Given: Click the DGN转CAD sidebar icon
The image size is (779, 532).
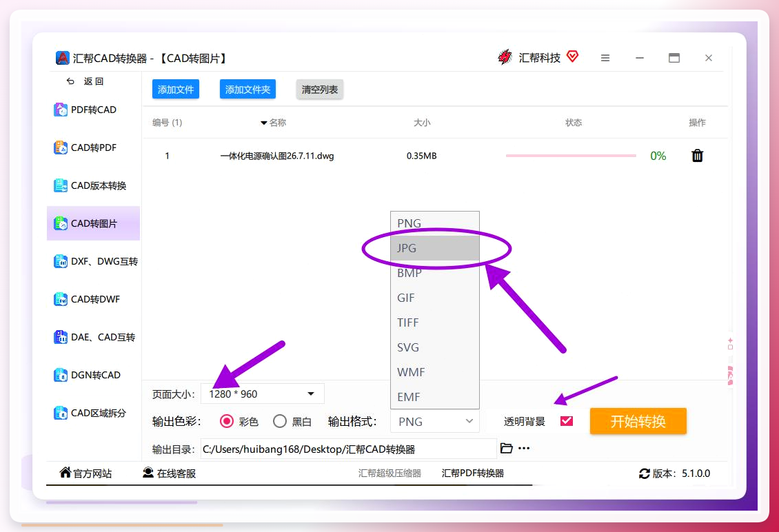Looking at the screenshot, I should tap(61, 375).
